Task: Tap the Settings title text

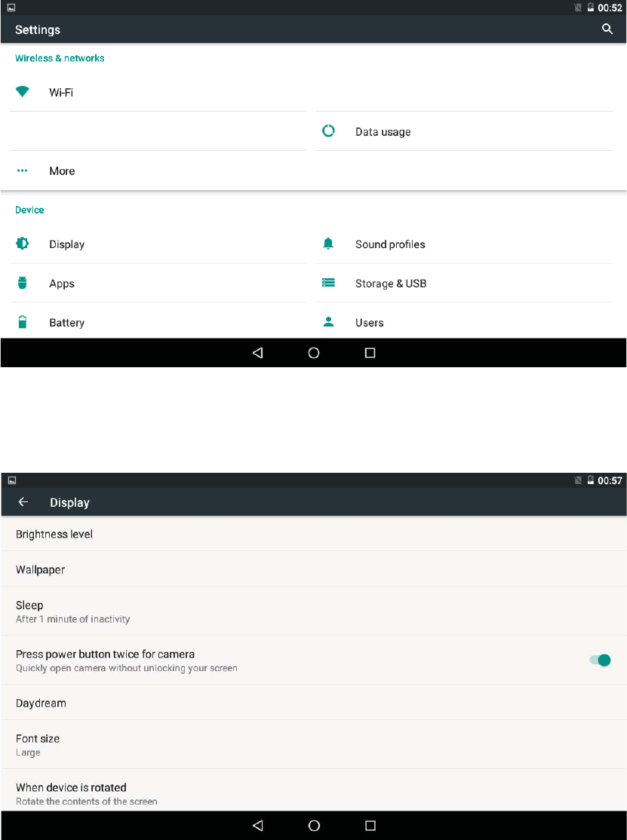Action: pyautogui.click(x=38, y=29)
